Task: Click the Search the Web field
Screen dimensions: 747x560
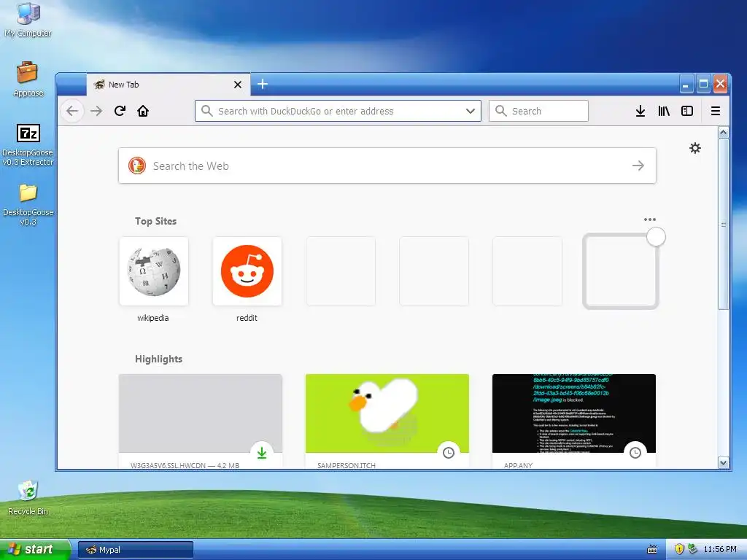Action: coord(387,166)
